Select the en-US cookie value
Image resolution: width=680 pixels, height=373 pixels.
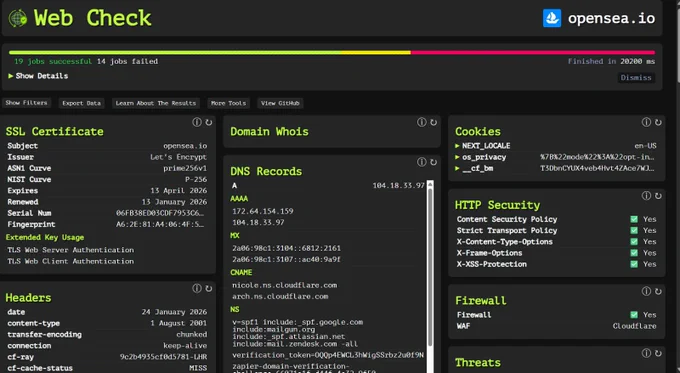(x=645, y=146)
